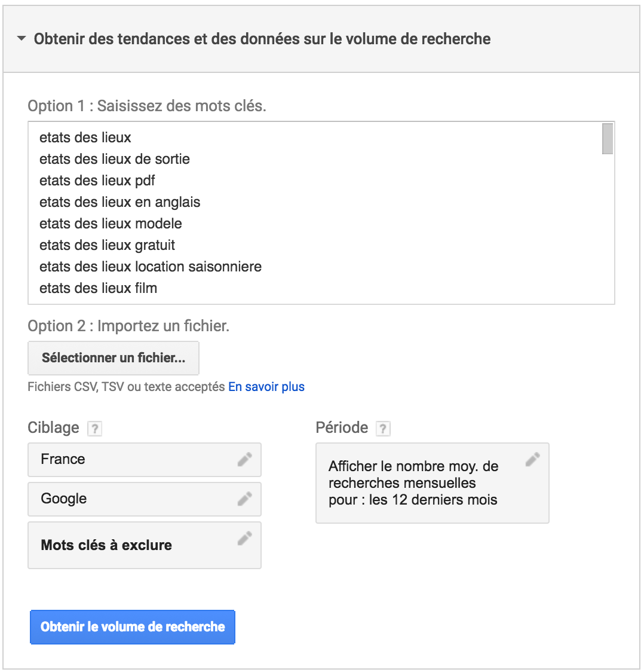
Task: Click keyword line 'etats des lieux pdf'
Action: [x=97, y=181]
